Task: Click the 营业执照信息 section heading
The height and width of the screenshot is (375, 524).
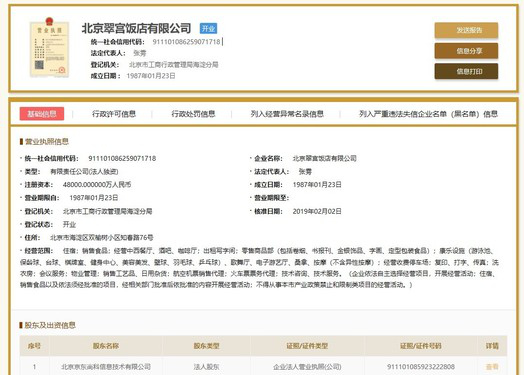Action: coord(47,142)
